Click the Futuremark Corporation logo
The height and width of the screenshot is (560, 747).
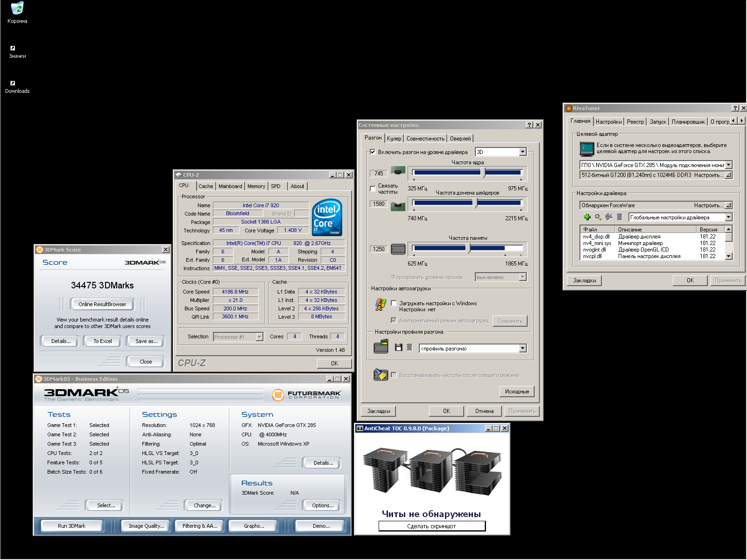tap(307, 395)
